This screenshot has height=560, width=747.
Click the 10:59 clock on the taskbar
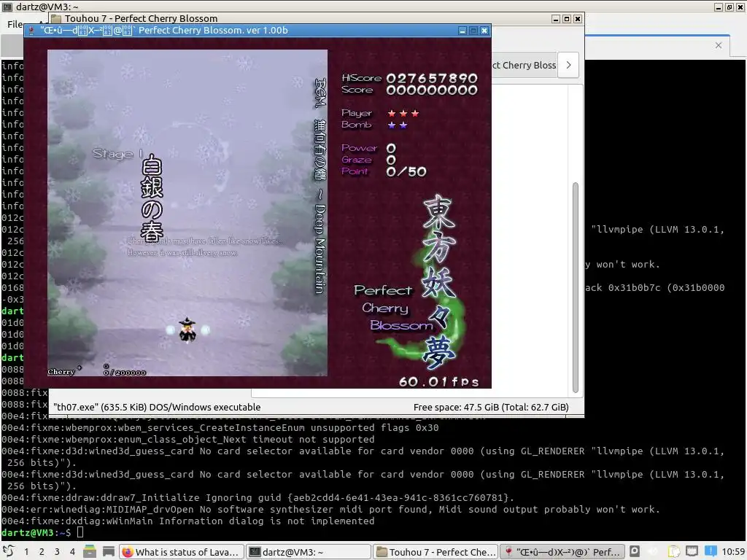pos(733,552)
